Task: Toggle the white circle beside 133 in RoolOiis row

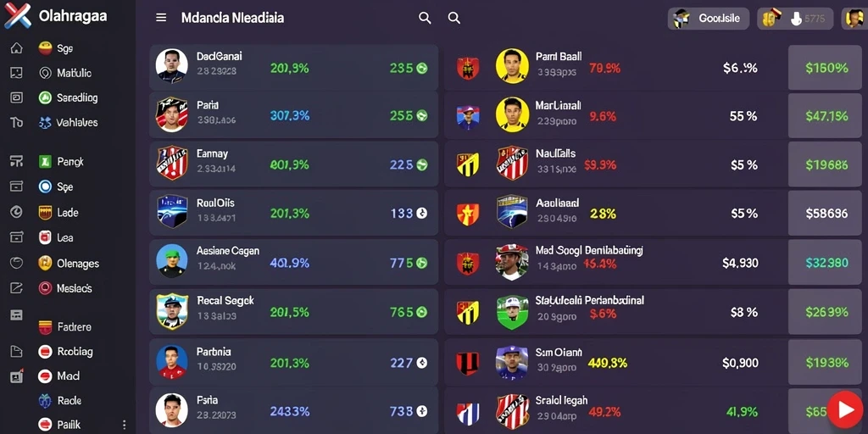Action: coord(422,213)
